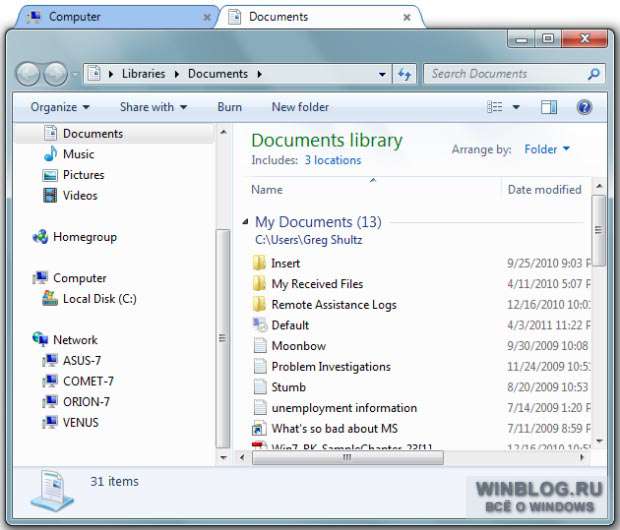Open the 3 locations link

coord(333,160)
